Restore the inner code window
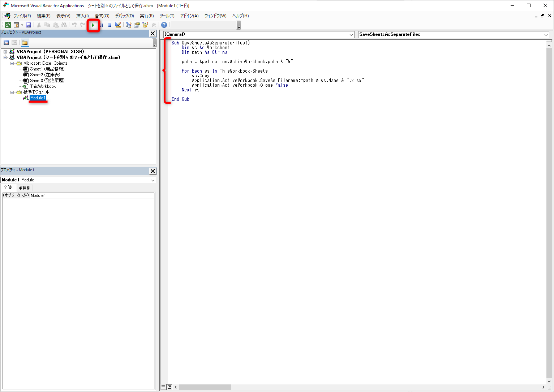The width and height of the screenshot is (554, 392). [x=542, y=16]
